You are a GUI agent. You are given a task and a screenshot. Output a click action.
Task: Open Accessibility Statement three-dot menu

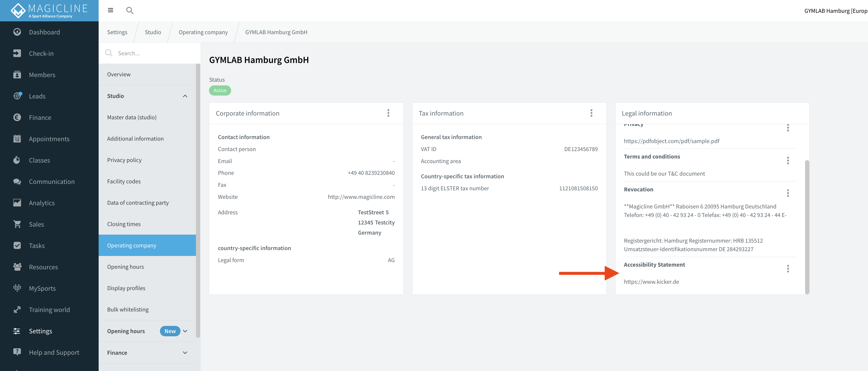[x=788, y=269]
